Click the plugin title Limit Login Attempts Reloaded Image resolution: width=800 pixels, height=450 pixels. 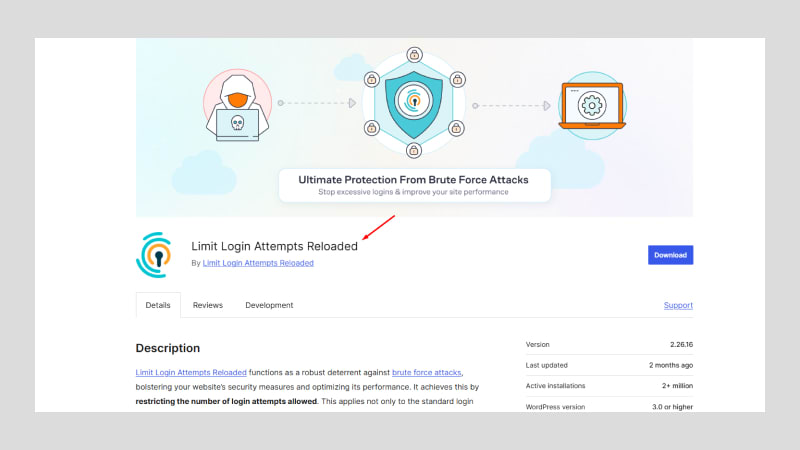click(274, 246)
